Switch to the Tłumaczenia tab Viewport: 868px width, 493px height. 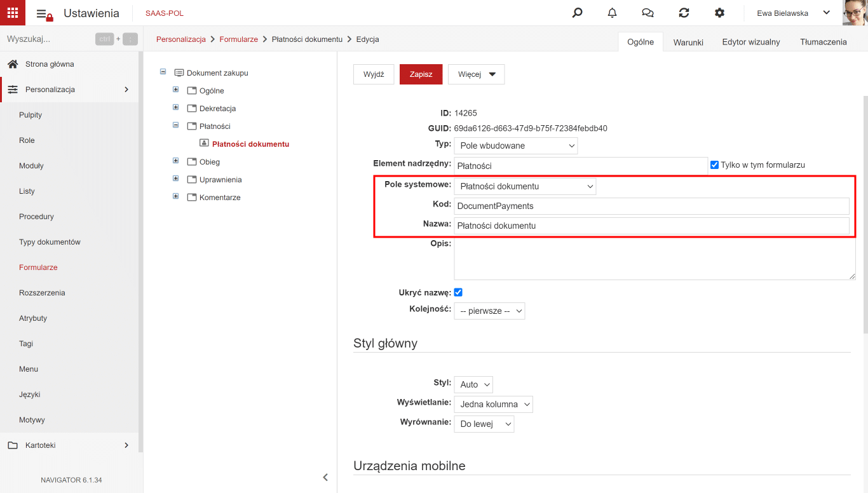coord(824,42)
